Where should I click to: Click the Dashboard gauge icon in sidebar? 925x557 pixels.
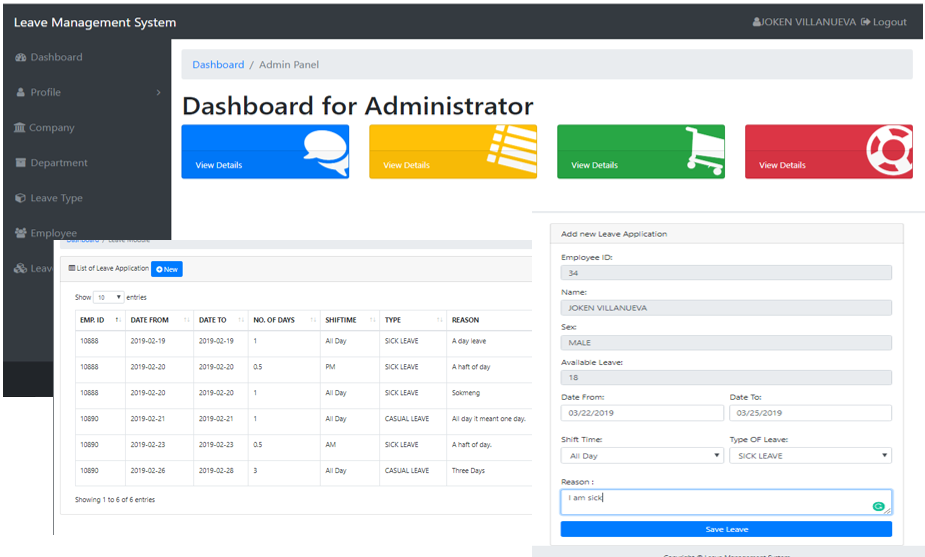(21, 57)
